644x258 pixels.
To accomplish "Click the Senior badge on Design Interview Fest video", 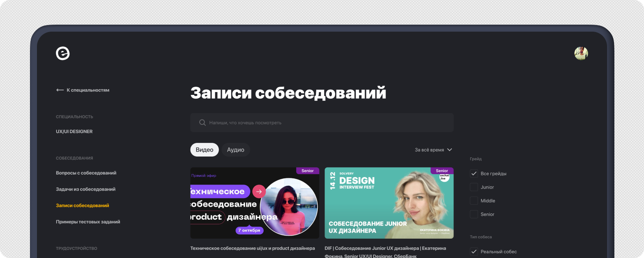I will 442,170.
